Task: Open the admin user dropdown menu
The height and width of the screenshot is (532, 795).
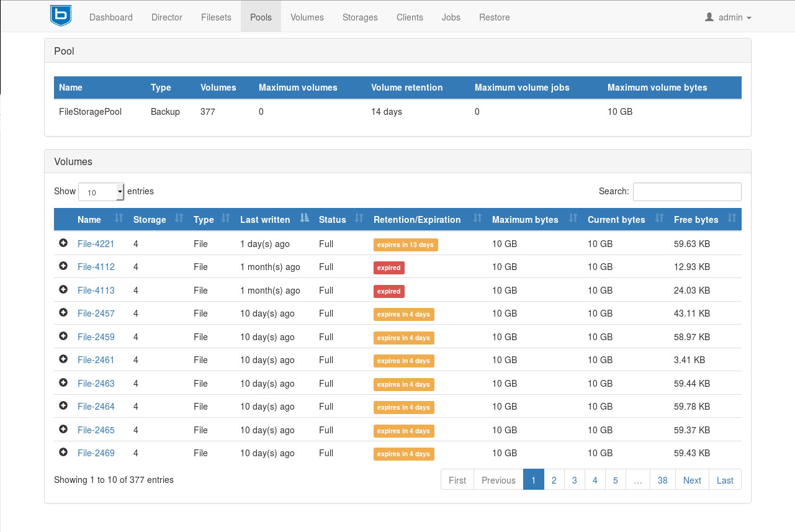Action: [728, 17]
